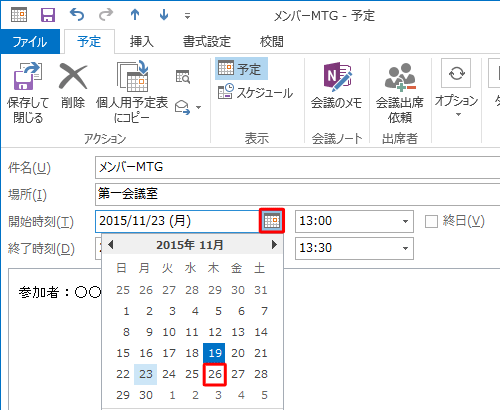Open the ファイル tab

pyautogui.click(x=30, y=42)
